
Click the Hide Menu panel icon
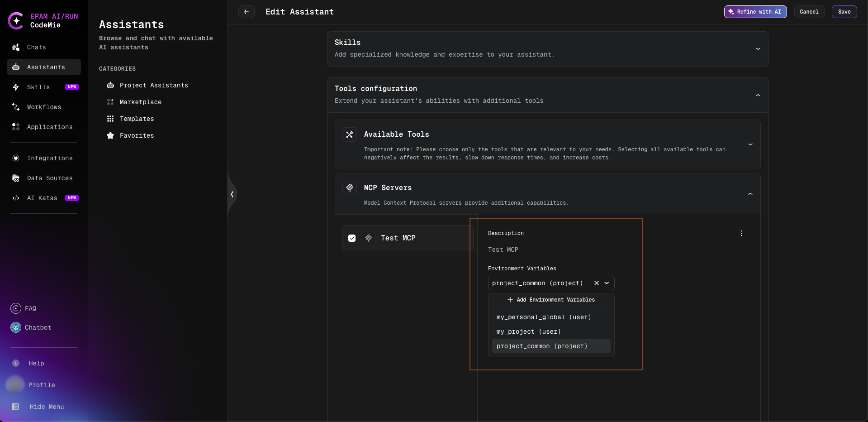coord(15,407)
